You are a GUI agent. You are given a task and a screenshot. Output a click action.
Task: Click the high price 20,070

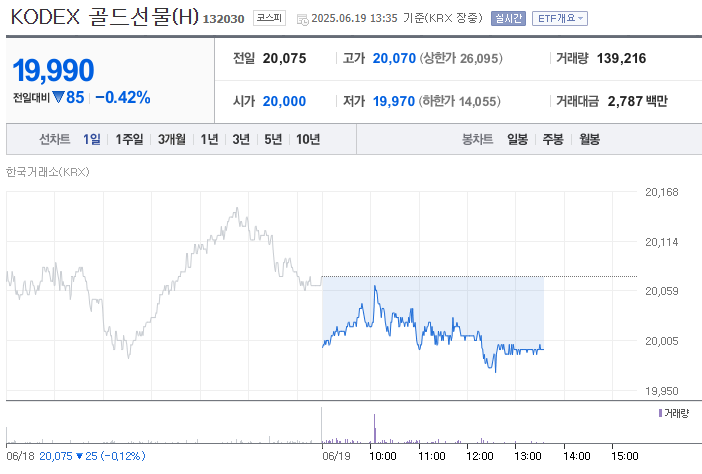pyautogui.click(x=394, y=58)
